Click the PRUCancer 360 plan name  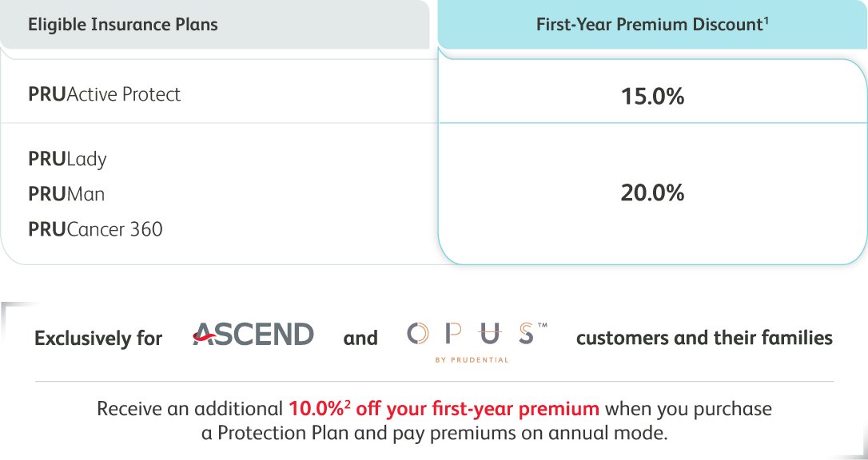[x=95, y=229]
